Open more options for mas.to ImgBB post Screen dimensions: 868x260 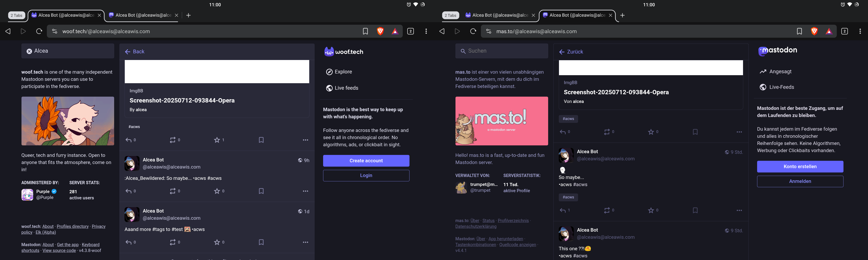(x=739, y=132)
